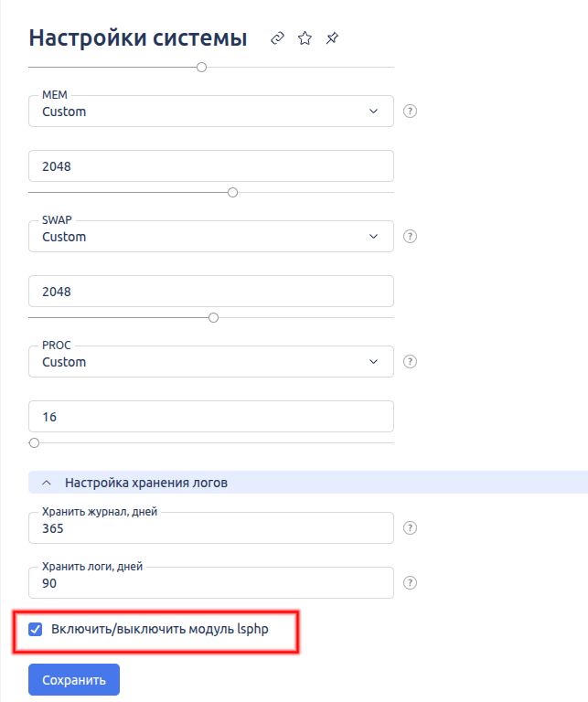588x702 pixels.
Task: Pin the Настройки системы page
Action: point(332,38)
